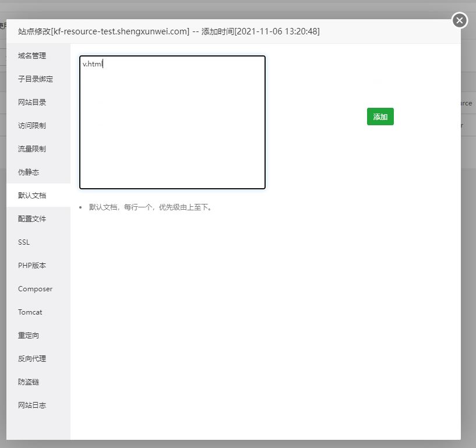Switch to the Tomcat section

[30, 312]
